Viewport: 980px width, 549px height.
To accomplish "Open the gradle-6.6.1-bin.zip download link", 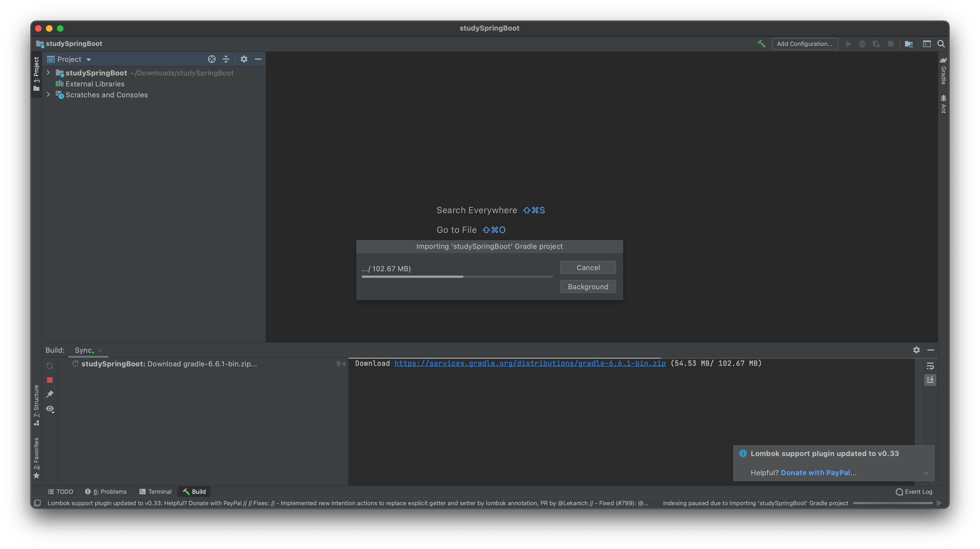I will click(x=530, y=363).
